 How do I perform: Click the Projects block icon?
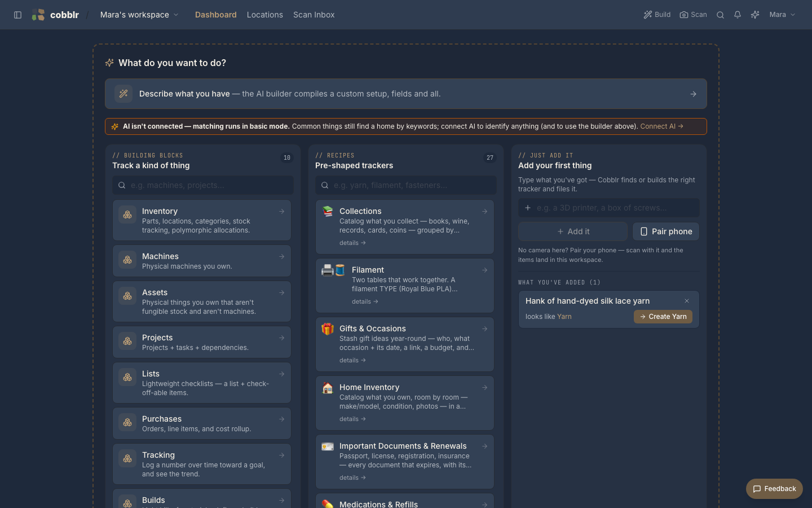127,341
